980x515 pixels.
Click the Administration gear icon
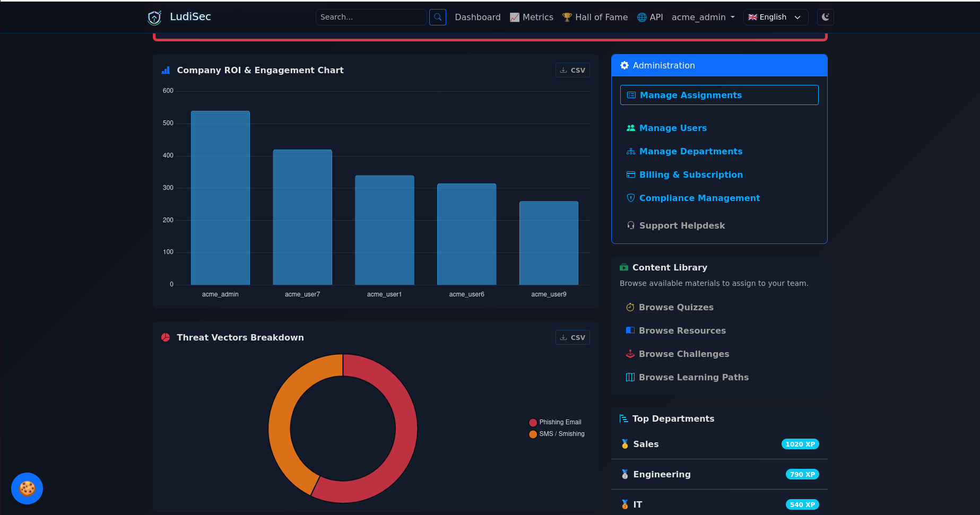[625, 65]
